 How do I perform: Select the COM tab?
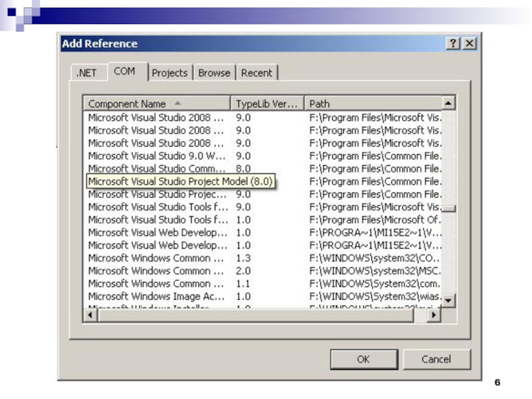pos(128,71)
